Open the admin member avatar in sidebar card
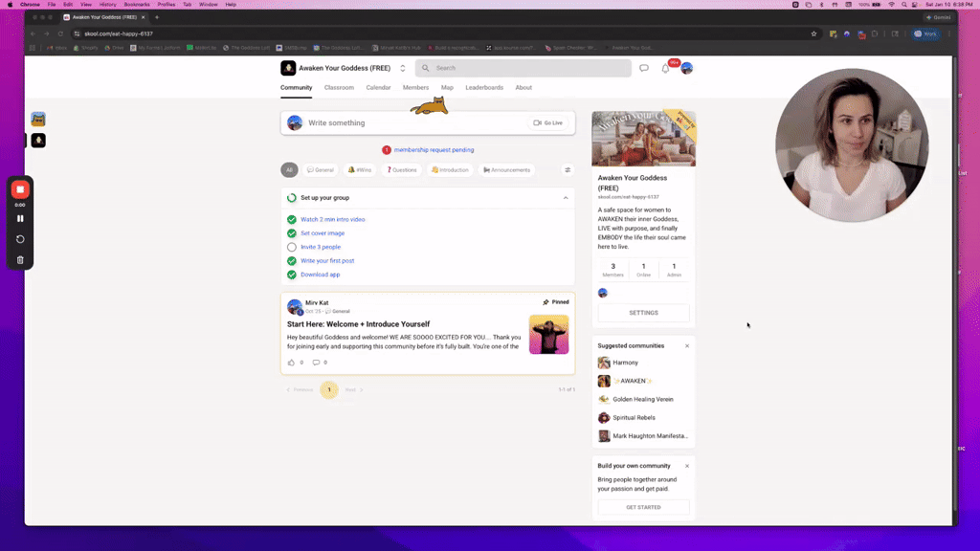The image size is (980, 551). pos(603,293)
